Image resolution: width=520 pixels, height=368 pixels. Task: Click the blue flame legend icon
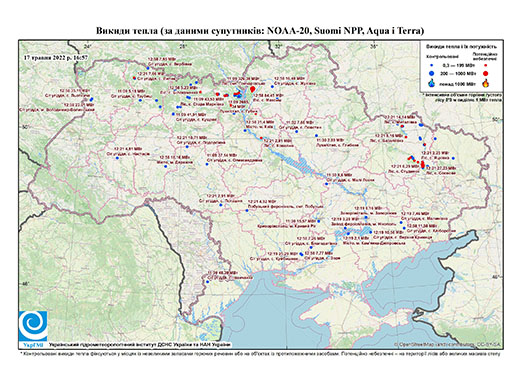coord(432,83)
